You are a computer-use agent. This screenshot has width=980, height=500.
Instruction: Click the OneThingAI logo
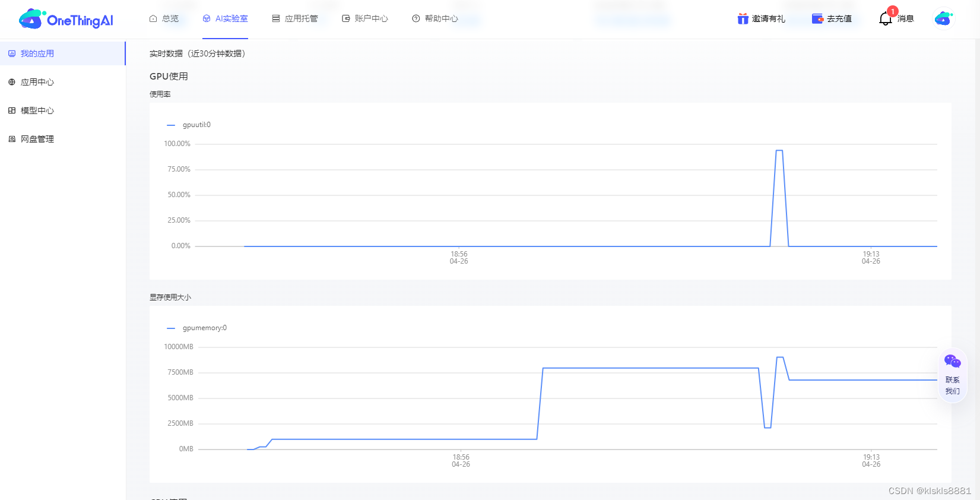pos(66,19)
